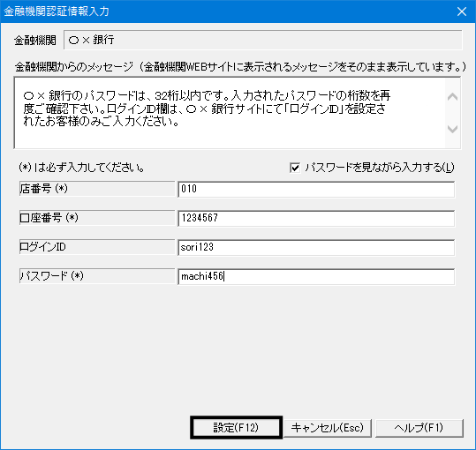Screen dimensions: 476x450
Task: Click the message box scroll down arrow
Action: 452,129
